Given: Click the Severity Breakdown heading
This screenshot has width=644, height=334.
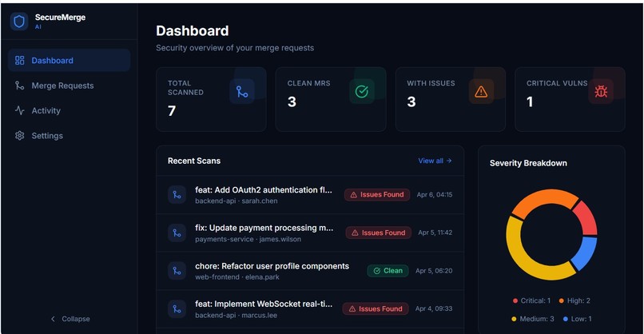Looking at the screenshot, I should [528, 163].
